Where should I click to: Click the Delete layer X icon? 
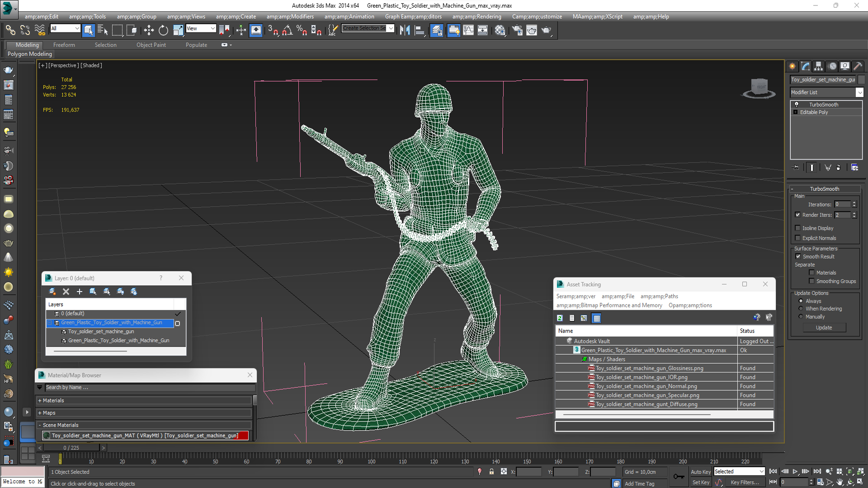pos(66,291)
